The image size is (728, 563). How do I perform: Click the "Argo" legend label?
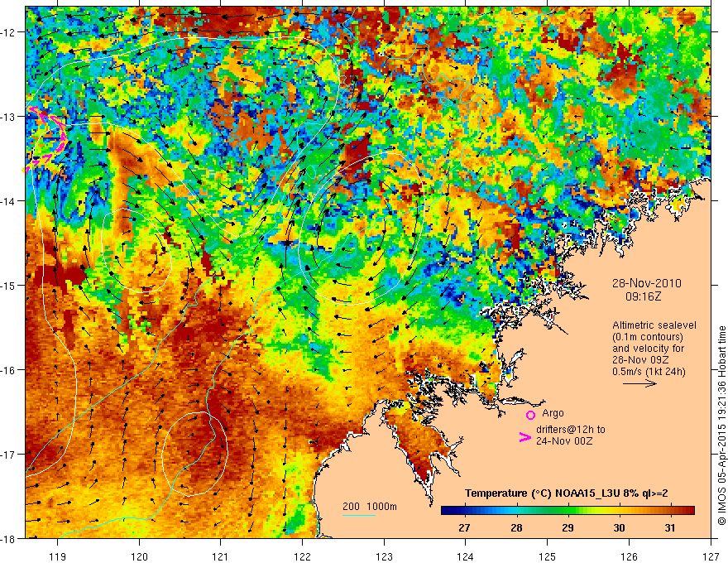[553, 413]
